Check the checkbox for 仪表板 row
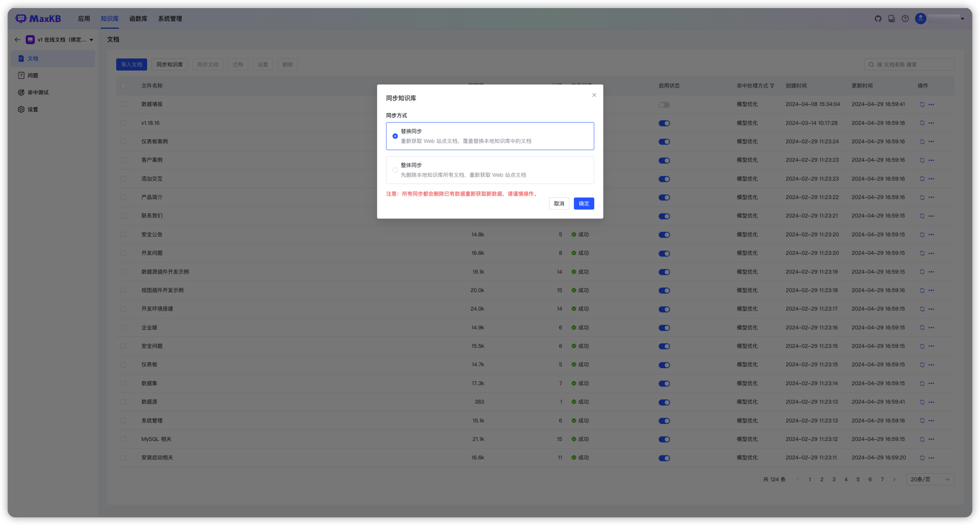This screenshot has height=525, width=980. (123, 364)
